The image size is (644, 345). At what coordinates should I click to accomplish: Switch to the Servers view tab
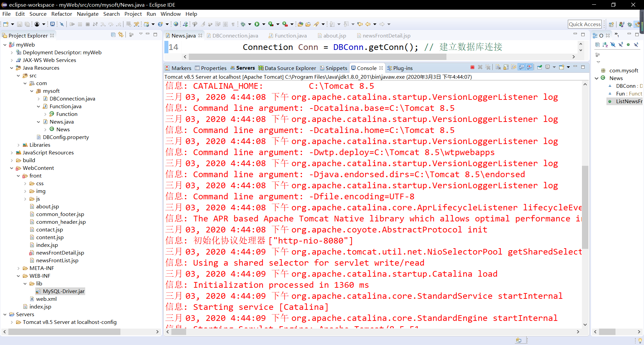coord(243,68)
